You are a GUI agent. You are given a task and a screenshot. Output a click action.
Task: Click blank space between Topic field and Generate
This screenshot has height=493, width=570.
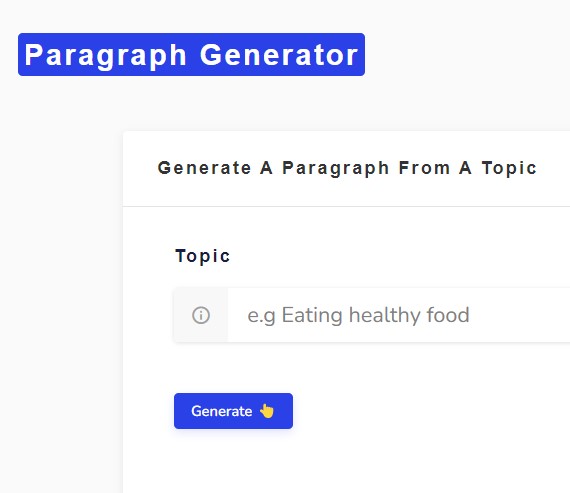click(x=364, y=367)
